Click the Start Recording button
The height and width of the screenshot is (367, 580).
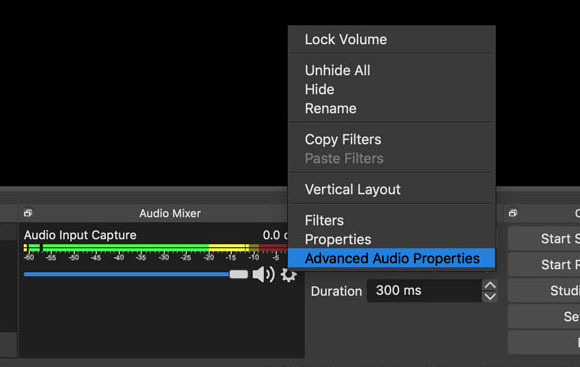(544, 265)
